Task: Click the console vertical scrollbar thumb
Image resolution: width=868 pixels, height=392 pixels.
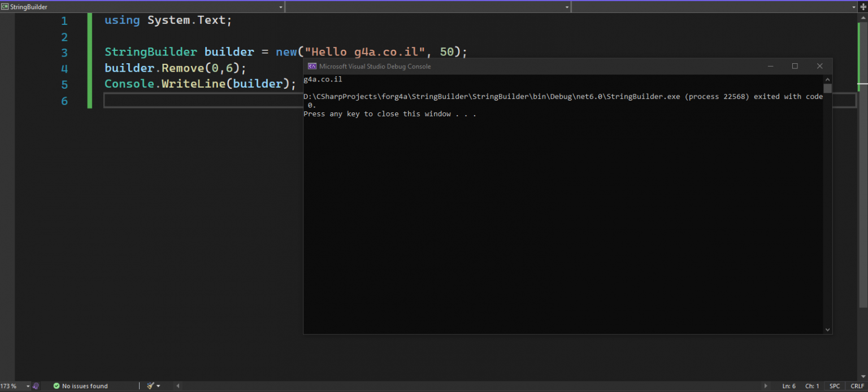Action: coord(827,89)
